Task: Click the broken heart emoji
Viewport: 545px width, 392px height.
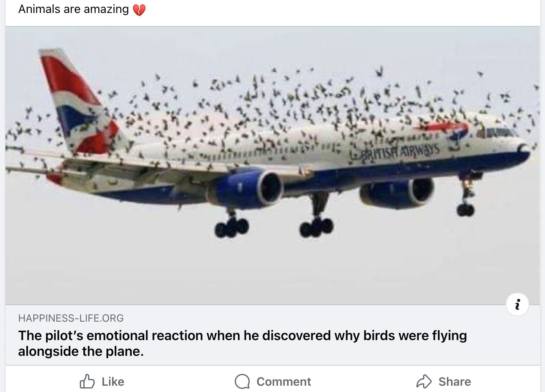Action: [x=139, y=9]
